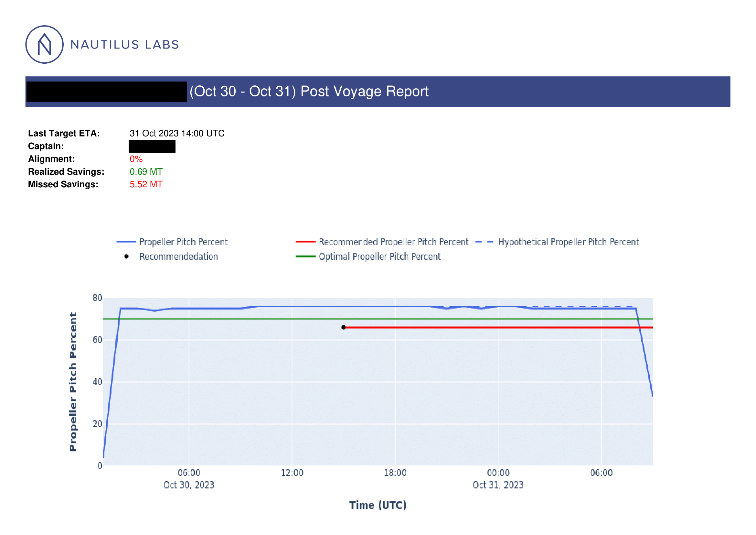Click the Nautilus Labs circular logo icon
The image size is (756, 535).
tap(45, 44)
